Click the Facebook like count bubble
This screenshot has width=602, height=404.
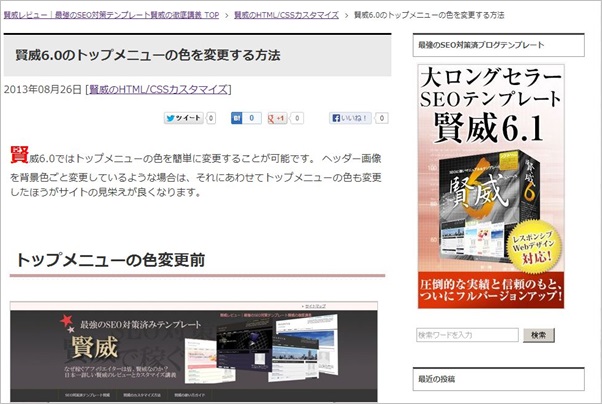(382, 118)
